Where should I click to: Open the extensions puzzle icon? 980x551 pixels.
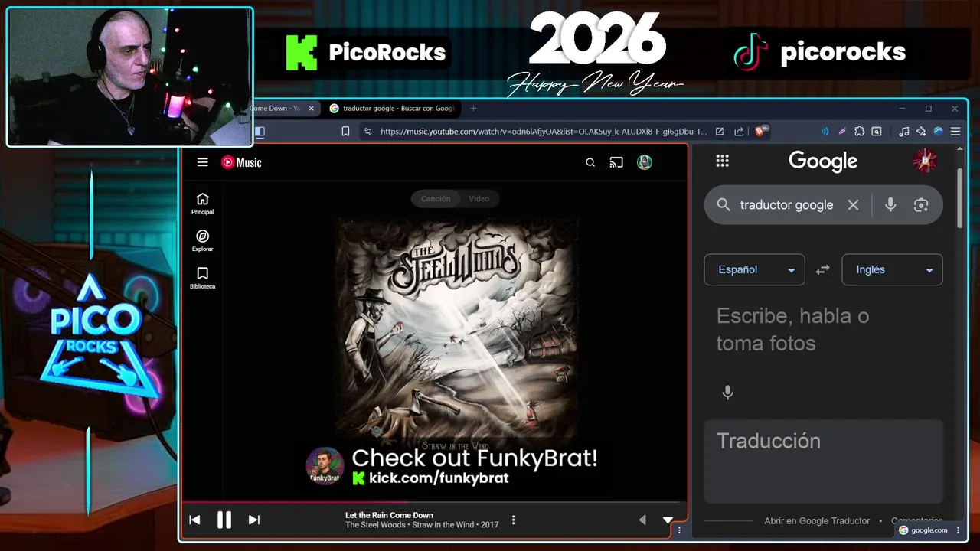click(860, 132)
